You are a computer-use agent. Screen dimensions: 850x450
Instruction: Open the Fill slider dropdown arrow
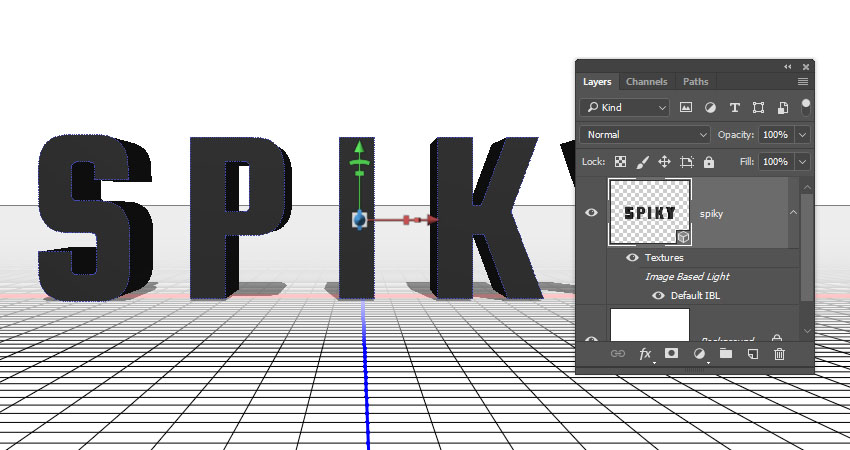click(803, 162)
